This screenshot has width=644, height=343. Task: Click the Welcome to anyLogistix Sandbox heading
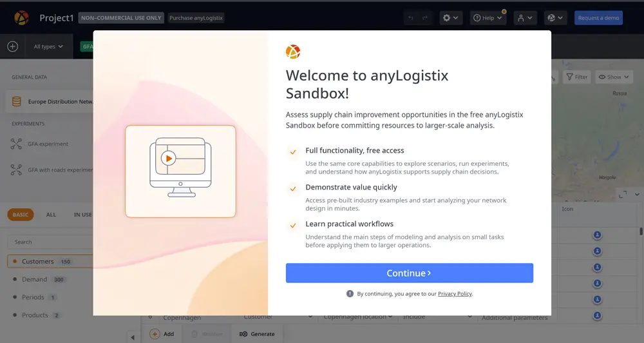click(x=367, y=84)
